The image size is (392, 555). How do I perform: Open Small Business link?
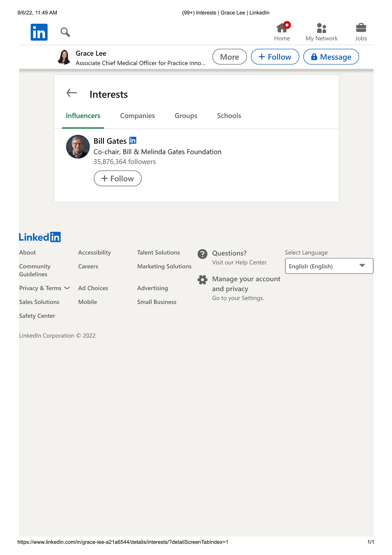tap(157, 302)
